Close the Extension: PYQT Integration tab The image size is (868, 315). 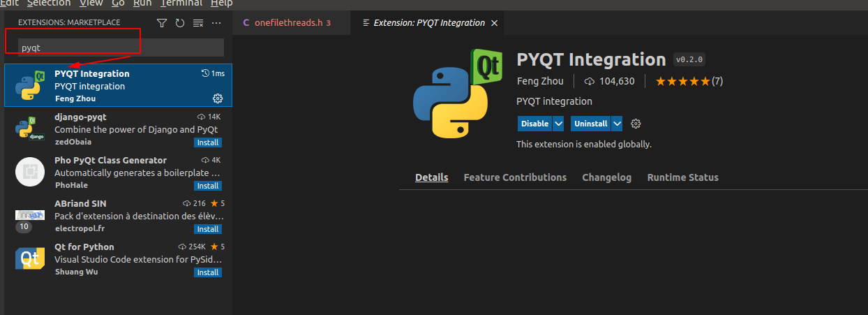[x=495, y=23]
